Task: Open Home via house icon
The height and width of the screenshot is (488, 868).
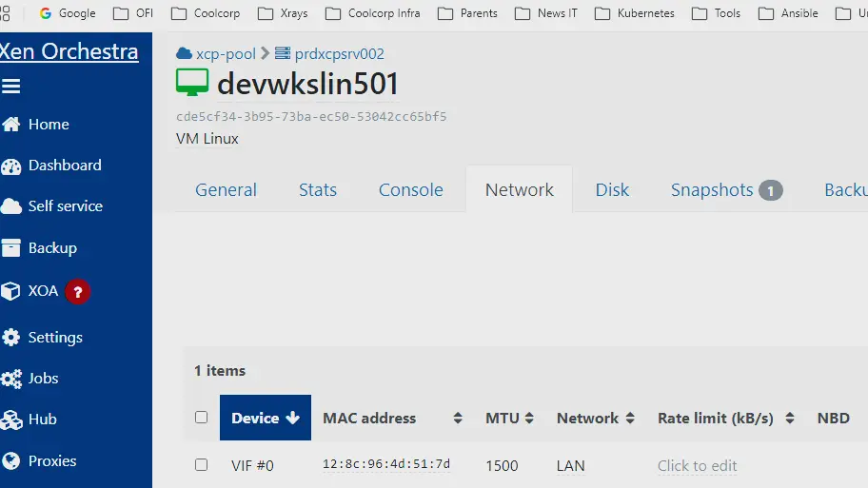Action: coord(11,125)
